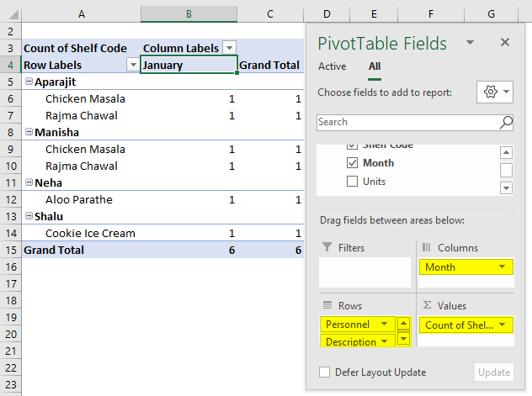Collapse the Shalu row group

(x=29, y=216)
